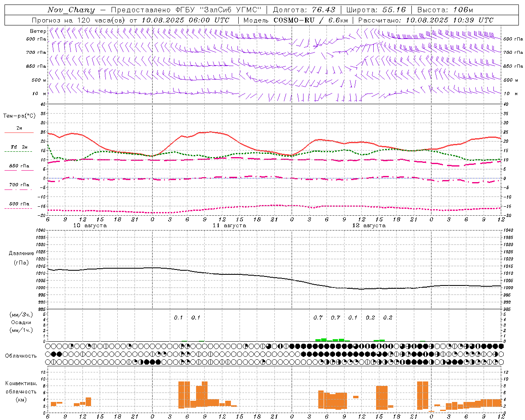525x420 pixels.
Task: Click the dashed line sample beneath 'Td 2м'
Action: pyautogui.click(x=19, y=152)
